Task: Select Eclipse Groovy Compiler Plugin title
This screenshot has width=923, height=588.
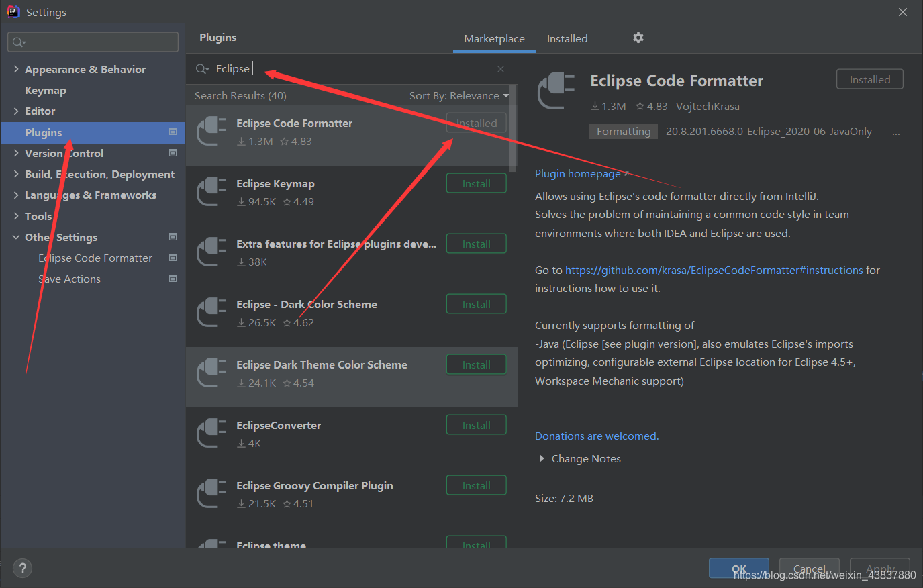Action: coord(315,485)
